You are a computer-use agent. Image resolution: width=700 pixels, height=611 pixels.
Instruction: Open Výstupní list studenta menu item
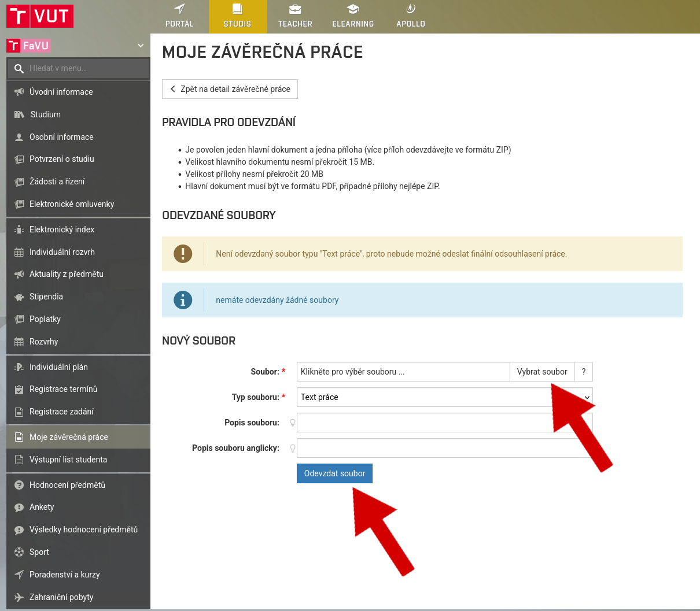78,460
